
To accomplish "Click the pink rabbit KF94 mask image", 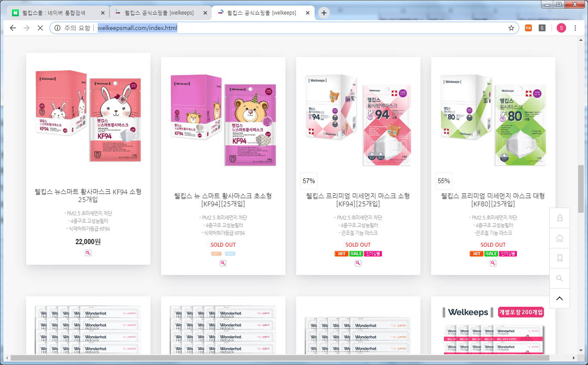I will click(88, 116).
